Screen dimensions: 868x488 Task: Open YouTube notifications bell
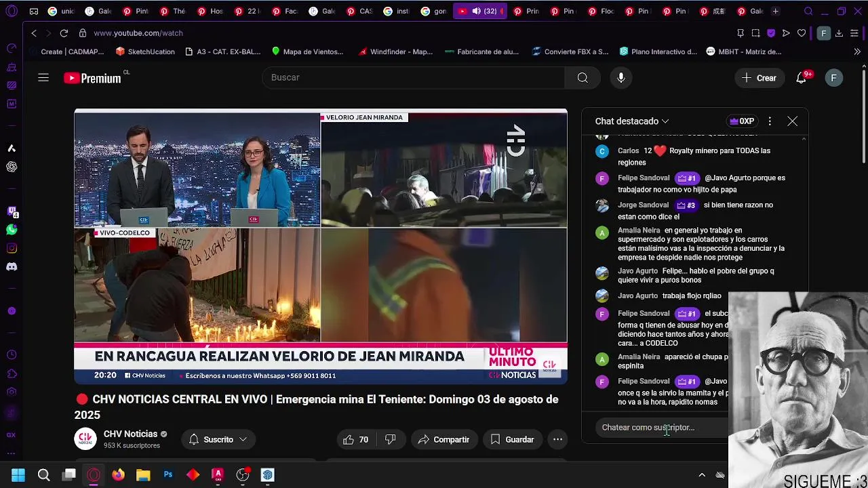click(802, 78)
